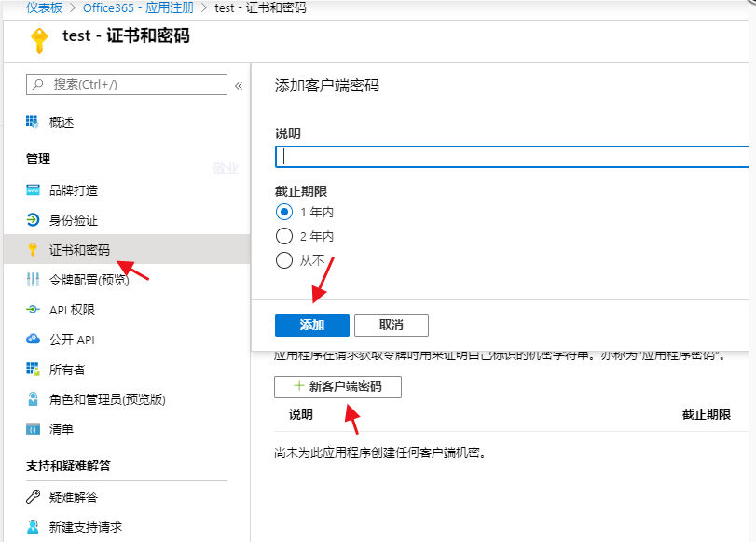Click the 证书和密码 key icon in sidebar
Viewport: 756px width, 542px height.
[33, 249]
